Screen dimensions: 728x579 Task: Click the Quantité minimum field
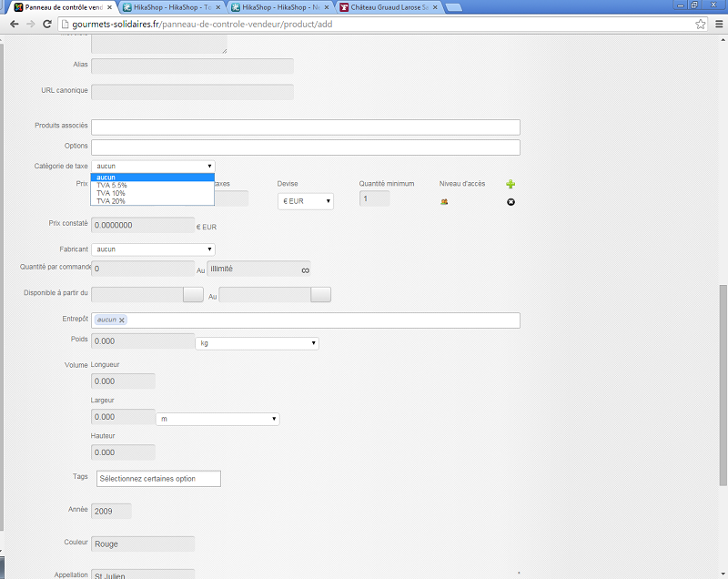(x=375, y=198)
